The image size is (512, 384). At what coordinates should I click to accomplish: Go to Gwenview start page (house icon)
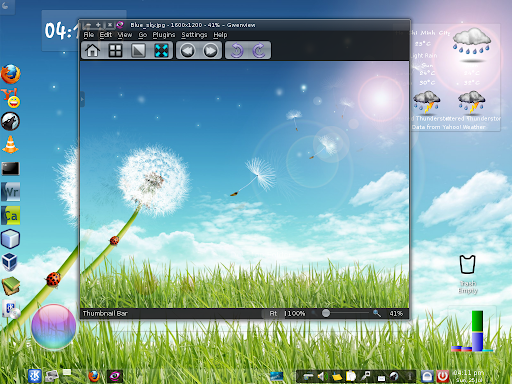pos(92,51)
